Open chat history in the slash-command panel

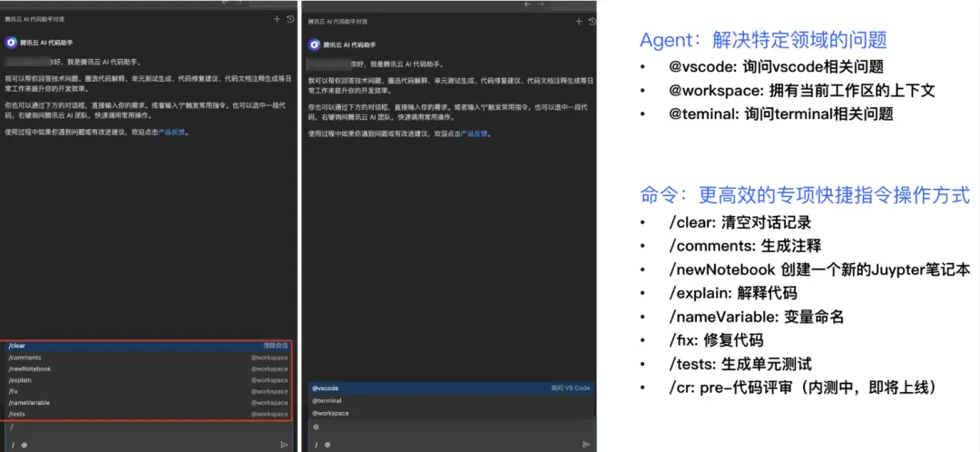pos(290,19)
